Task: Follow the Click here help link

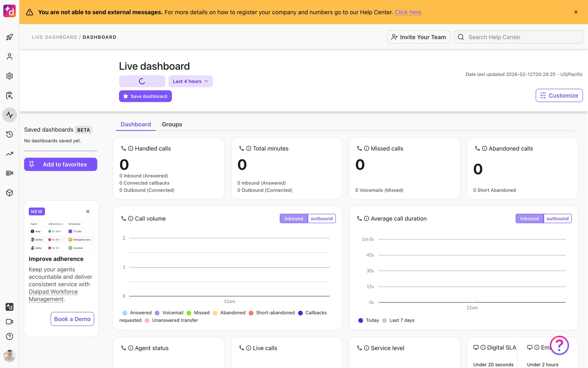Action: [x=408, y=12]
